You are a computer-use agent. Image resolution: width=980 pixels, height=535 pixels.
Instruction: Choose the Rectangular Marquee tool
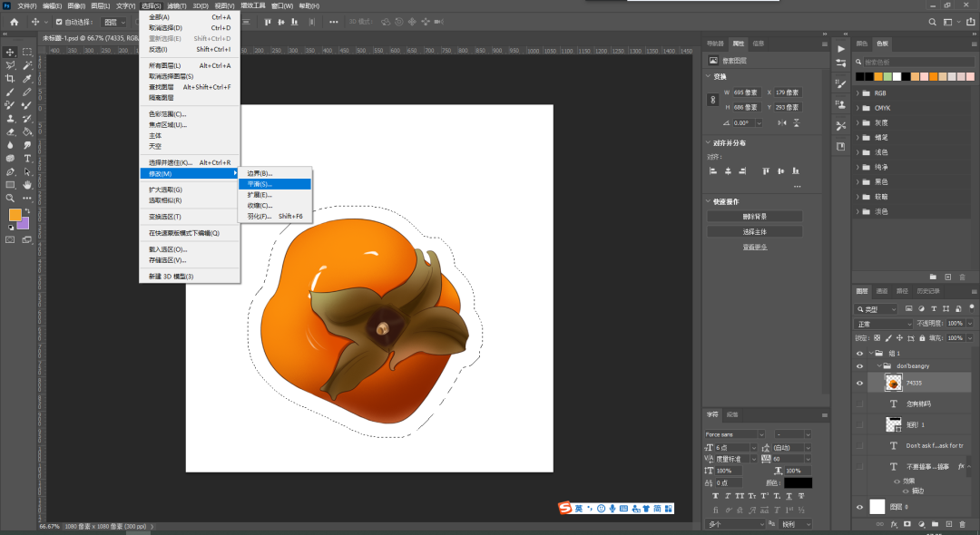(27, 53)
